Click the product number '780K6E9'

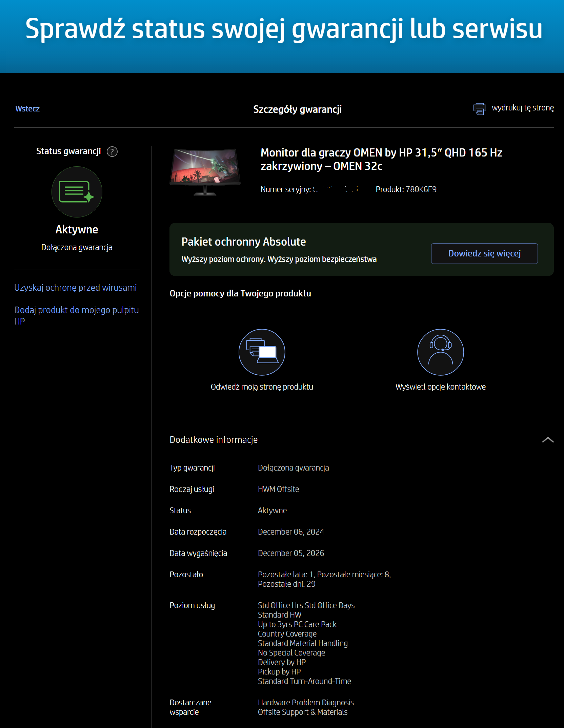tap(421, 189)
